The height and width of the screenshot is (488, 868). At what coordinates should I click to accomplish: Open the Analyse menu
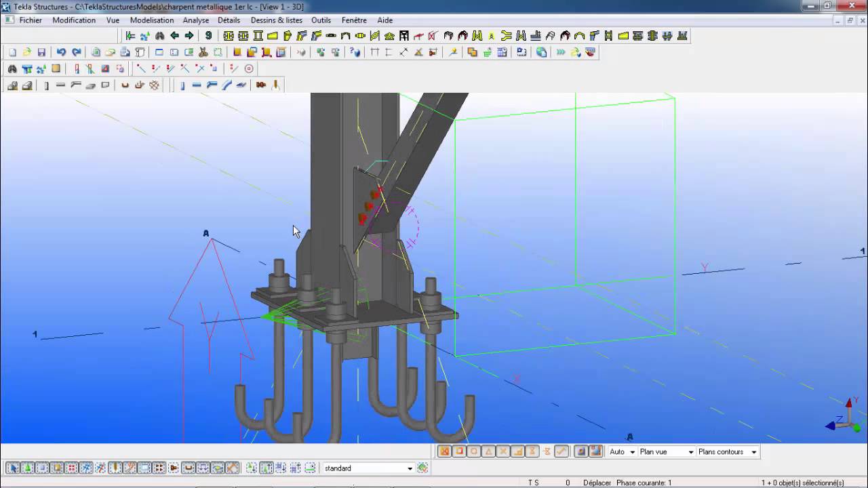(196, 20)
